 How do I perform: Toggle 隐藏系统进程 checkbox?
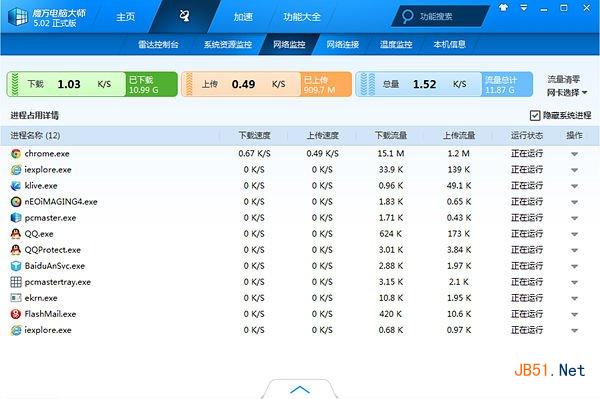(x=535, y=115)
